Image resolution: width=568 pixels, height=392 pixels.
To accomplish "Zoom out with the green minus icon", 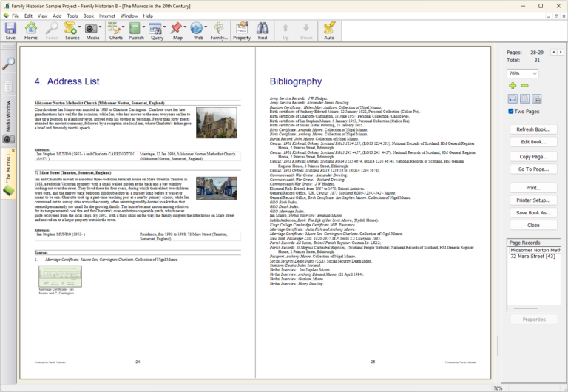I will [x=524, y=86].
